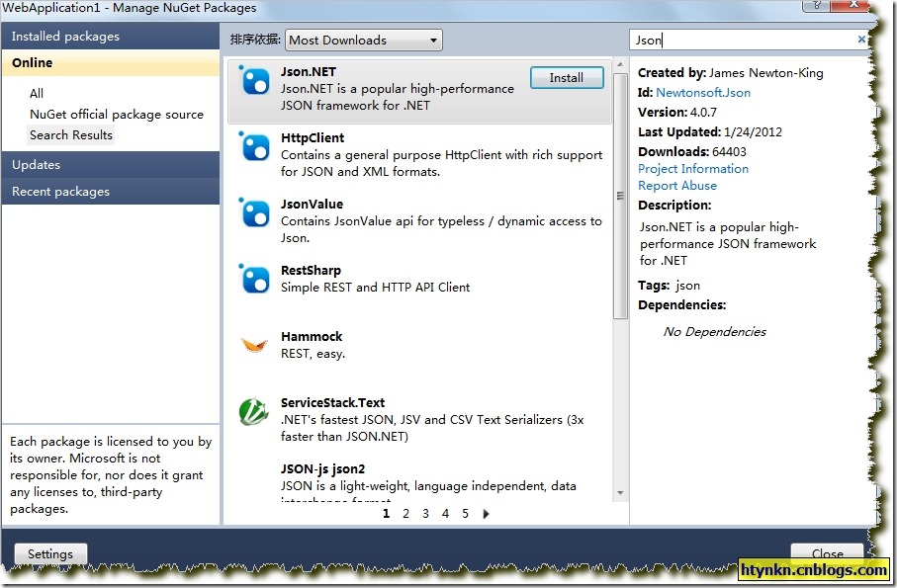Select the JsonValue package title

tap(312, 204)
